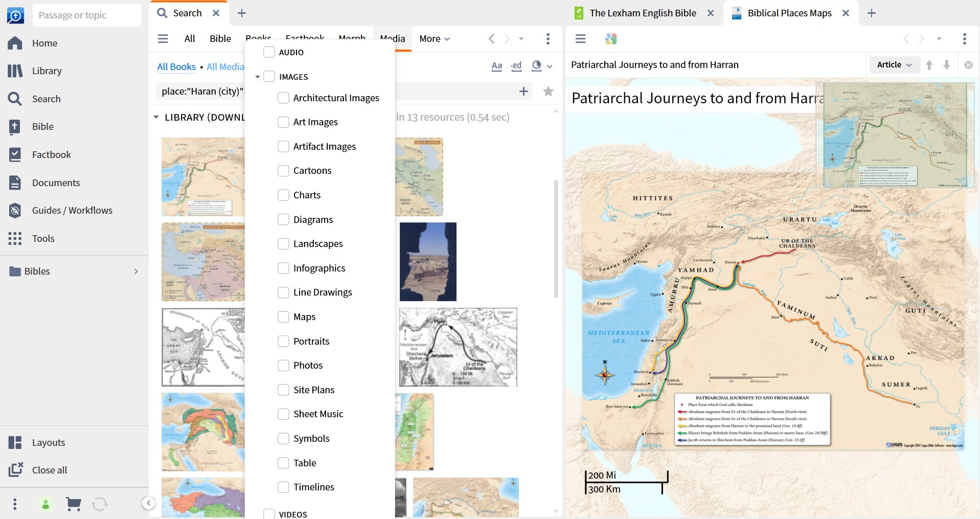Switch to the Morph search tab
The width and height of the screenshot is (980, 519).
point(352,38)
